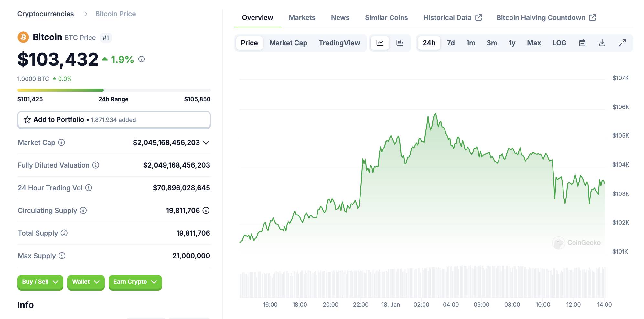Click the volume bars below the chart

(422, 282)
